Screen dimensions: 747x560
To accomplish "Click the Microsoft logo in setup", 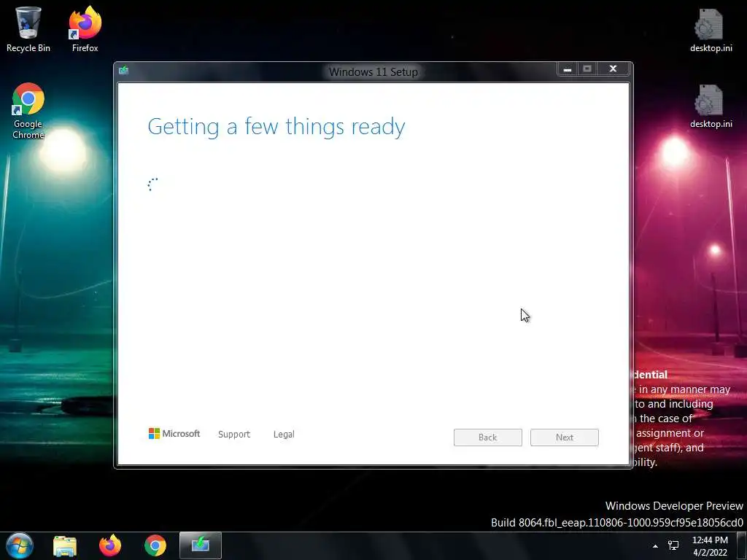I will click(x=174, y=433).
